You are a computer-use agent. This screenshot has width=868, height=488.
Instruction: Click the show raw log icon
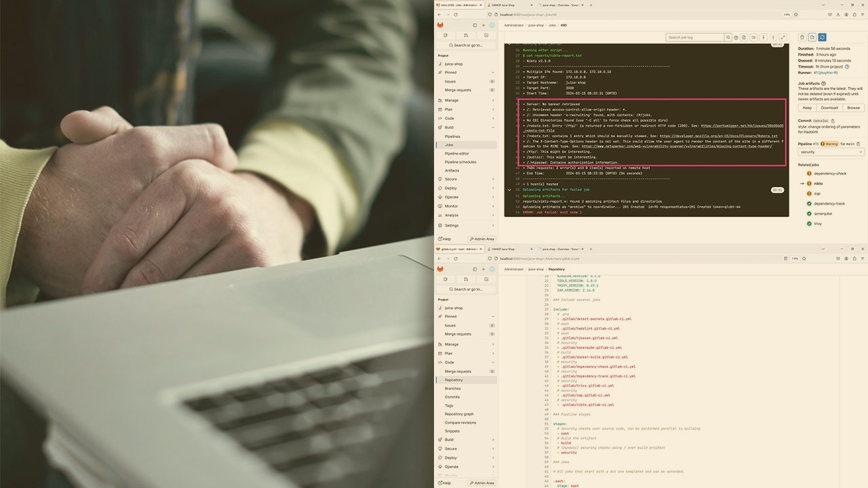tap(745, 37)
